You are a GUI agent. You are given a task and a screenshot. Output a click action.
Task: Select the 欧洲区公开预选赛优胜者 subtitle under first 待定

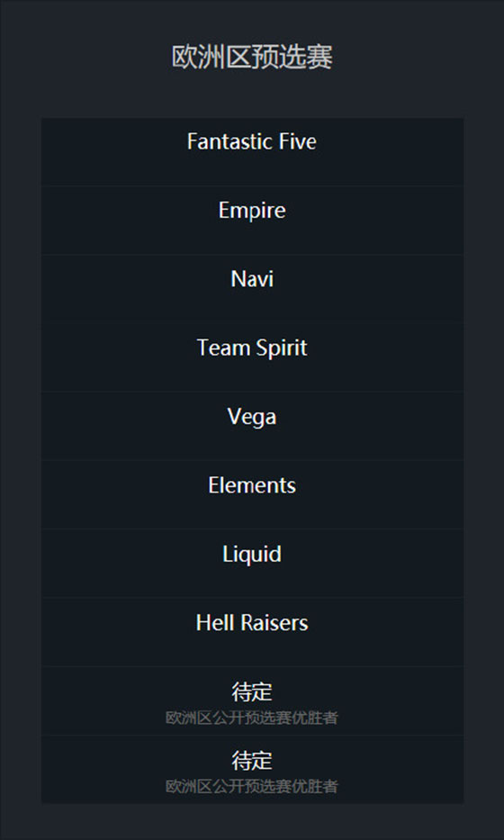[252, 718]
